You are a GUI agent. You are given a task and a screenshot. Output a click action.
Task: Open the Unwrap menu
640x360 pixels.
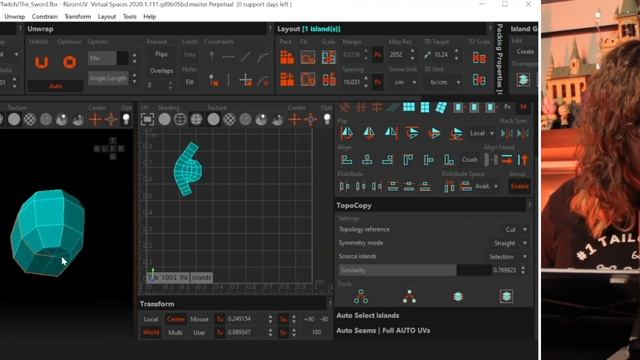[14, 17]
